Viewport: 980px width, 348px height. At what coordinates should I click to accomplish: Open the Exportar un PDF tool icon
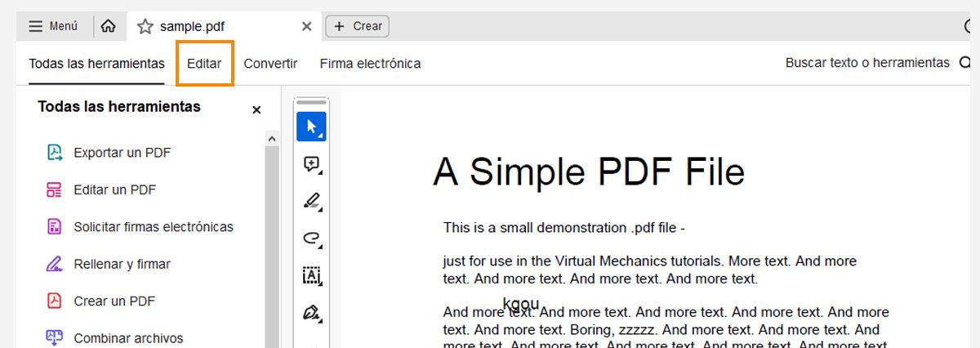point(55,153)
